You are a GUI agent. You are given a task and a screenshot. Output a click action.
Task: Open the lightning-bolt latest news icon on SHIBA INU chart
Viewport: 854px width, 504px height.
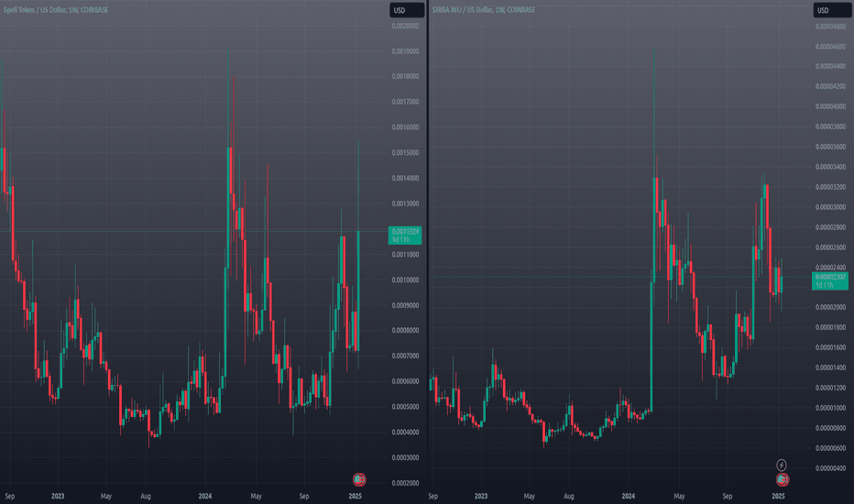pyautogui.click(x=781, y=465)
